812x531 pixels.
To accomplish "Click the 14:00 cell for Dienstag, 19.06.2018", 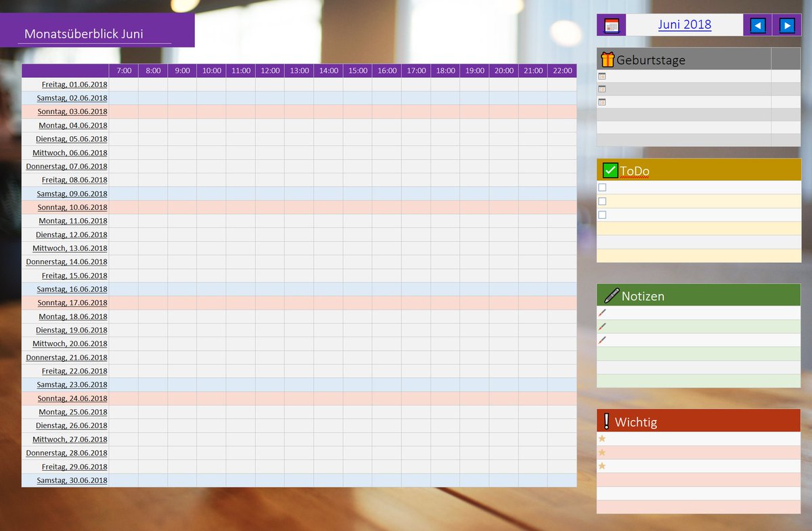I will pos(328,331).
